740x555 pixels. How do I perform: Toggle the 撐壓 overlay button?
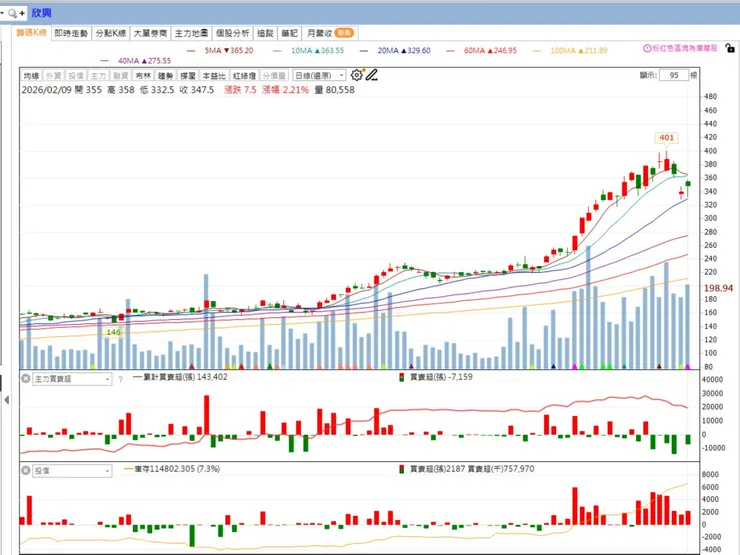pyautogui.click(x=187, y=76)
